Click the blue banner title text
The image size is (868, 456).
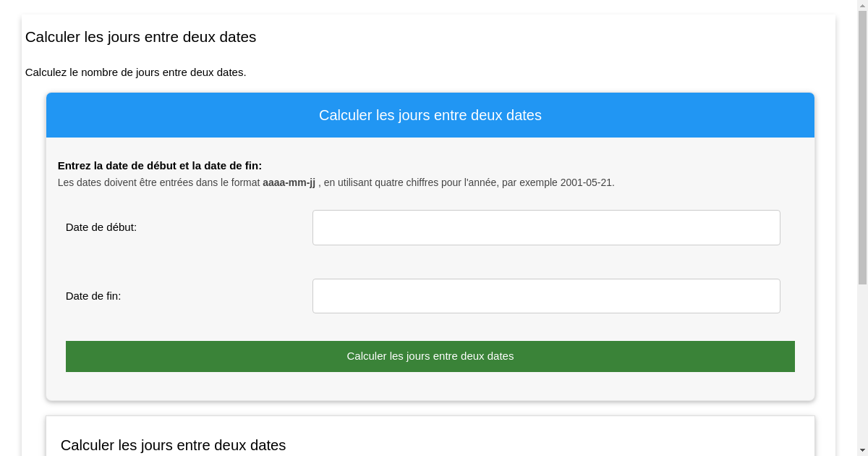click(x=430, y=115)
